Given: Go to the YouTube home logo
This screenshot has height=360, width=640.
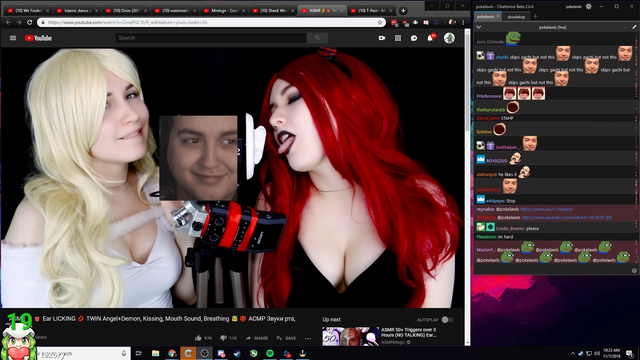Looking at the screenshot, I should point(38,38).
